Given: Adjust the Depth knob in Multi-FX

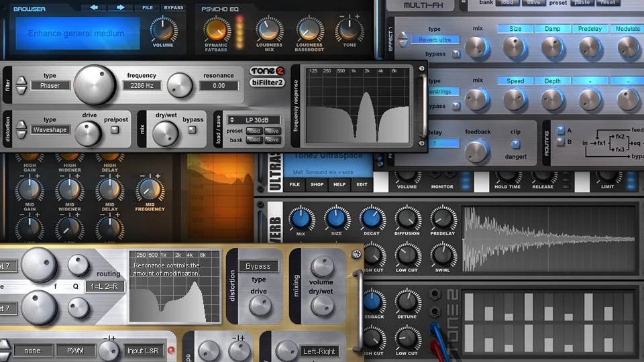Looking at the screenshot, I should point(552,99).
